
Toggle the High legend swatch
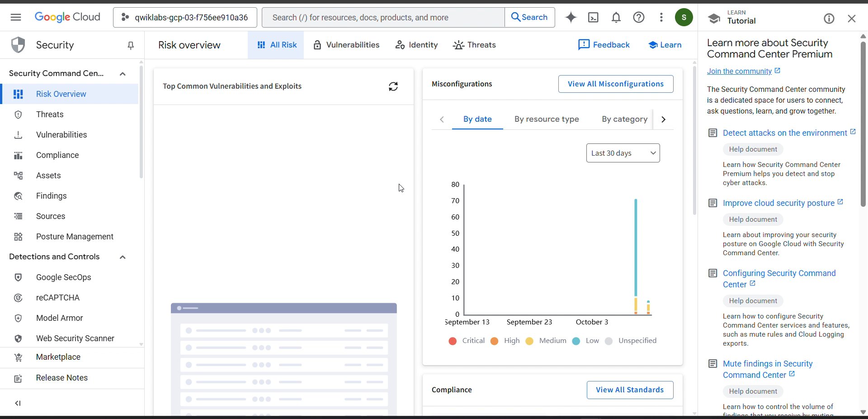495,341
